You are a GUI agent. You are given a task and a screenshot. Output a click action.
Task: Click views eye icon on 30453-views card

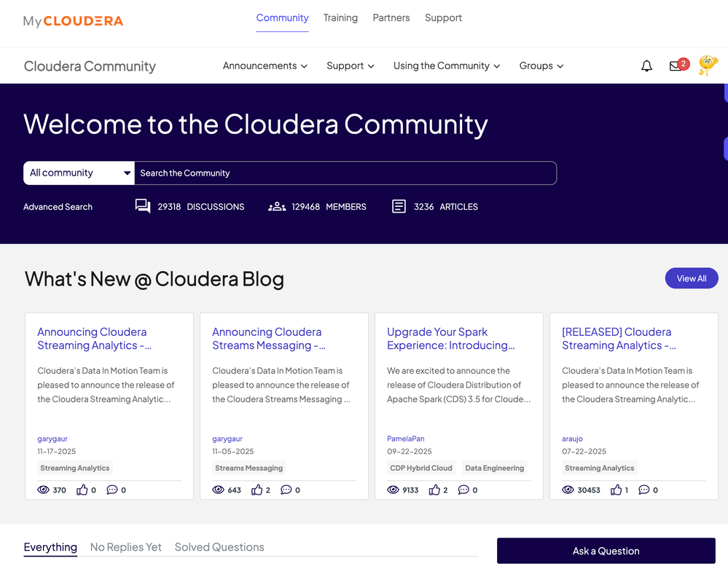click(x=568, y=490)
